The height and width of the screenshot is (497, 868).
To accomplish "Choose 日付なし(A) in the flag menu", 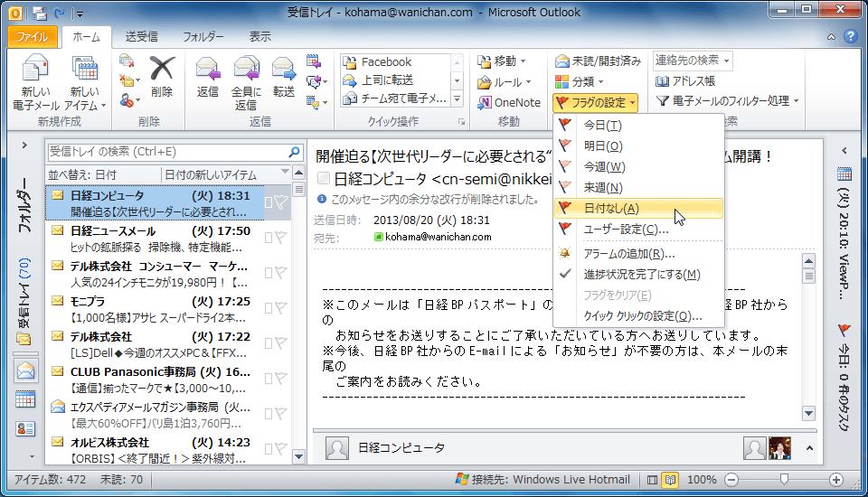I will [x=637, y=208].
